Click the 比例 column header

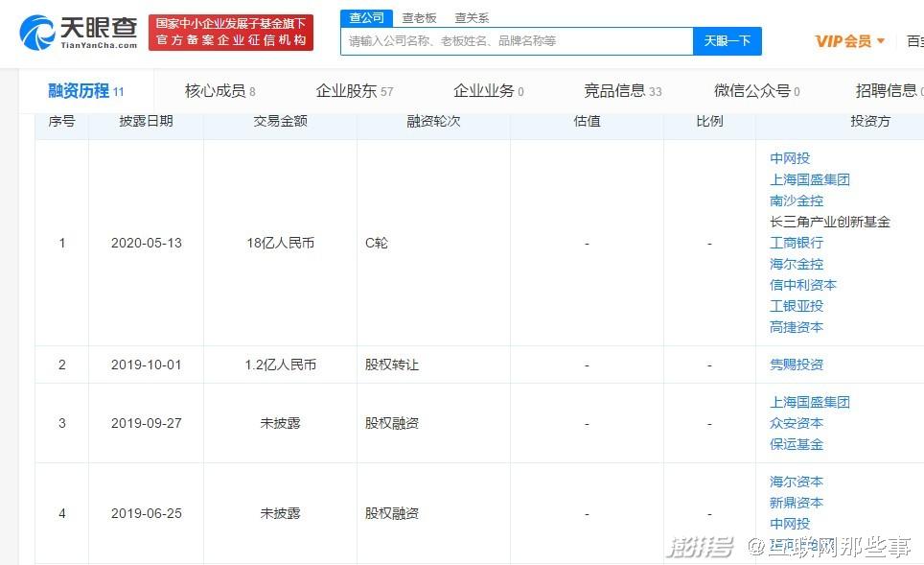point(709,121)
